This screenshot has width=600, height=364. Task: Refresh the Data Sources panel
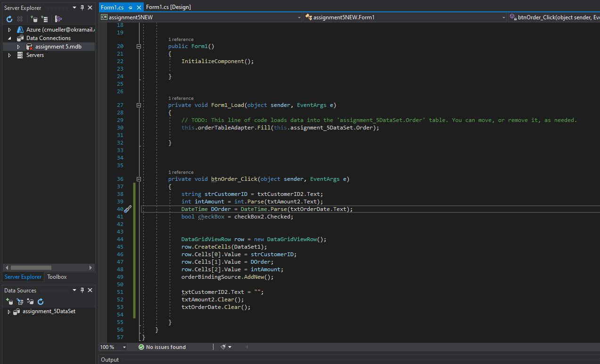41,301
